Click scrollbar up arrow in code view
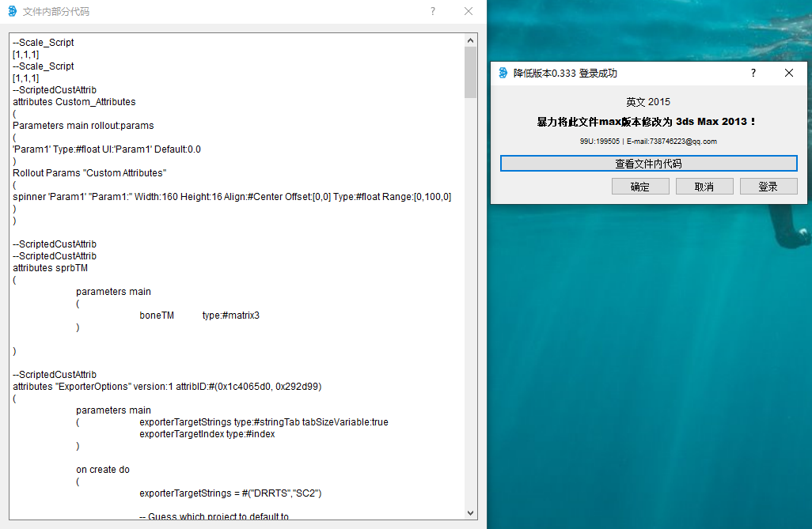 (470, 40)
